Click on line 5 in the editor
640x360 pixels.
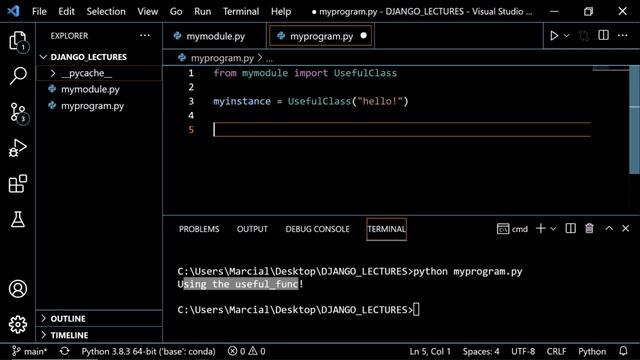(x=402, y=130)
